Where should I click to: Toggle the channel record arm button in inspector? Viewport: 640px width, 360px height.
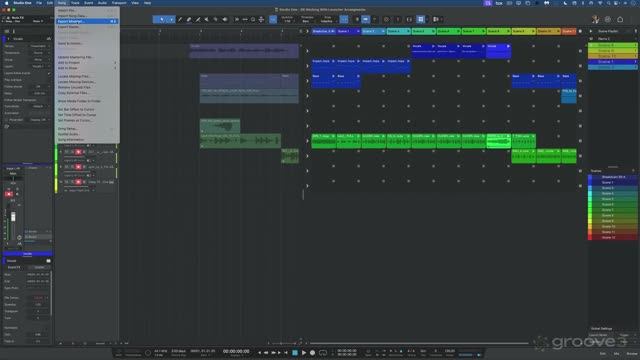[9, 194]
